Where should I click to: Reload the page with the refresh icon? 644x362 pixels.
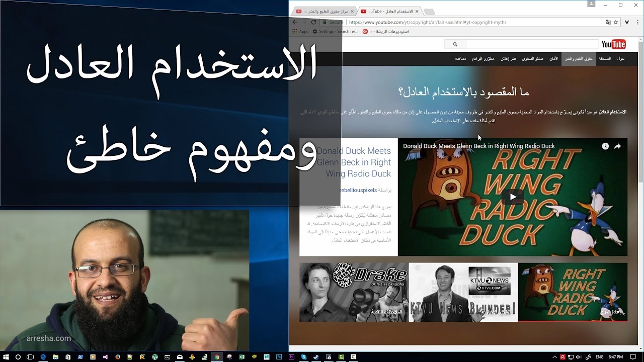click(313, 22)
